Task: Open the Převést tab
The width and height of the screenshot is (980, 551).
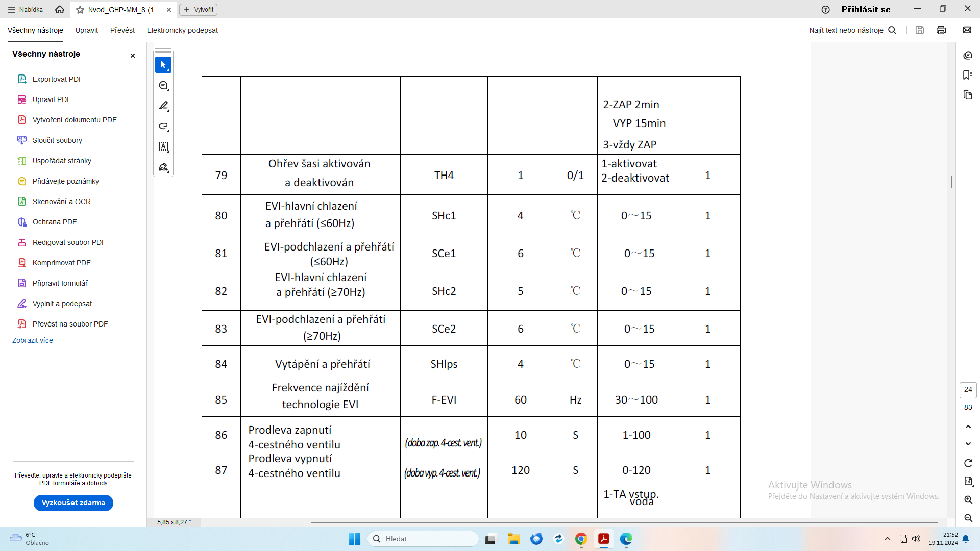Action: (x=122, y=30)
